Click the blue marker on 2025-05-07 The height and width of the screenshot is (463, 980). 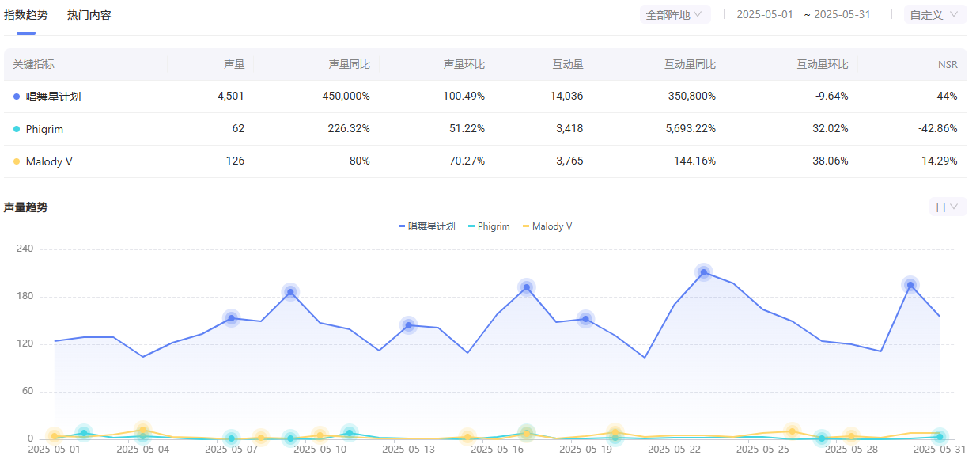pyautogui.click(x=231, y=318)
